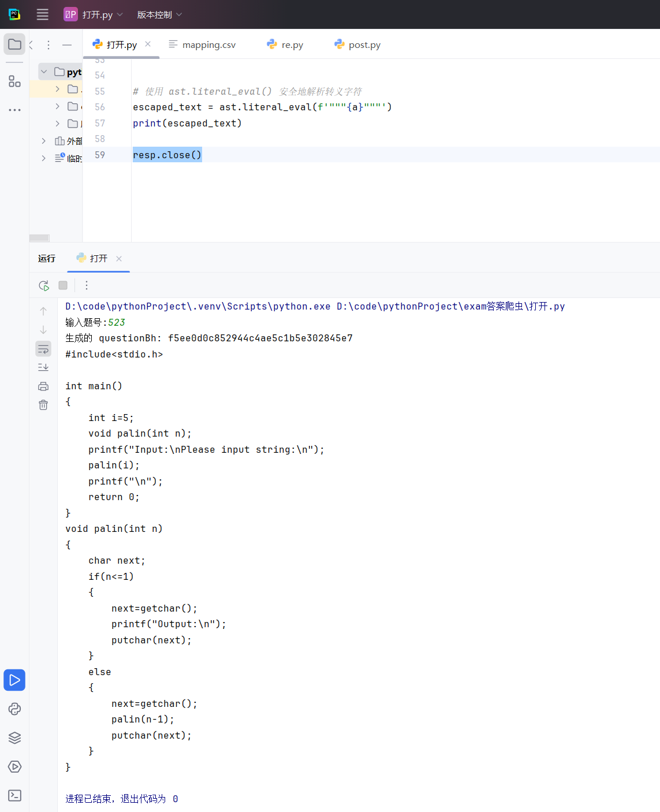Image resolution: width=660 pixels, height=812 pixels.
Task: Click the return 0; output line
Action: 114,497
